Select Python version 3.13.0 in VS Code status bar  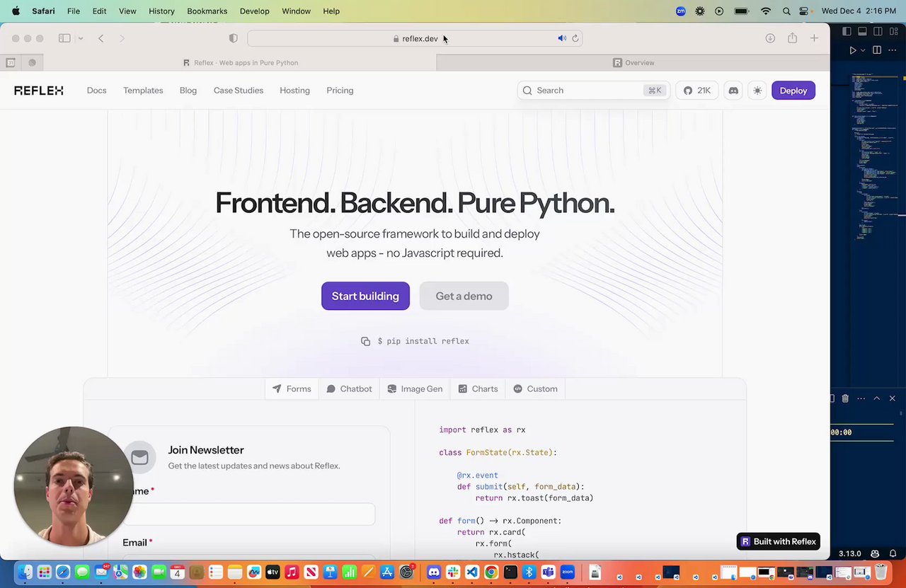pyautogui.click(x=849, y=553)
